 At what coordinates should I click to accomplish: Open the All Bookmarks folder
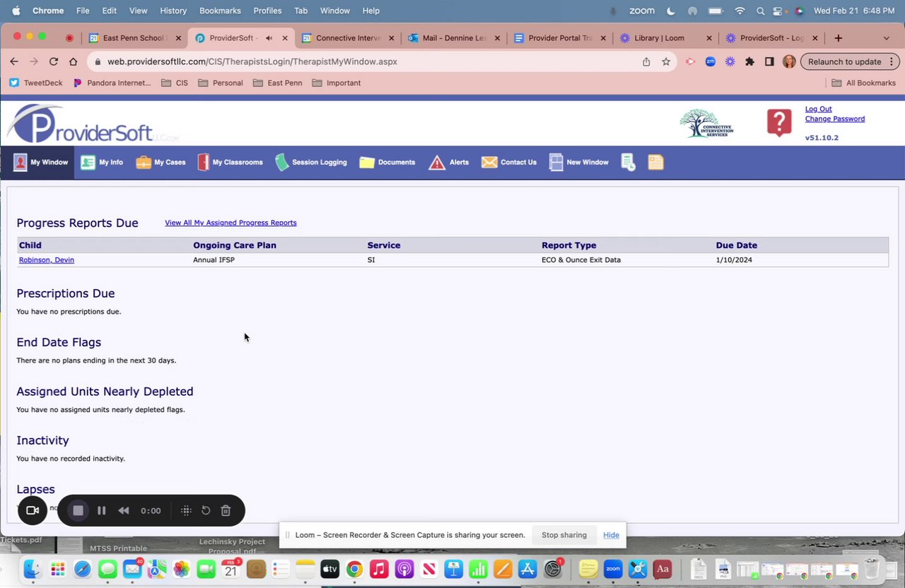pyautogui.click(x=863, y=83)
